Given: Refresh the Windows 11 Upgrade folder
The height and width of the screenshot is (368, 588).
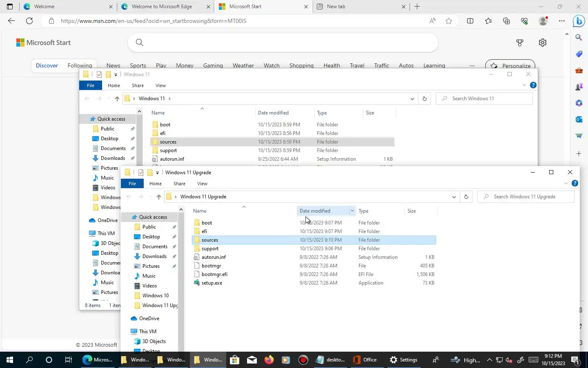Looking at the screenshot, I should click(466, 197).
